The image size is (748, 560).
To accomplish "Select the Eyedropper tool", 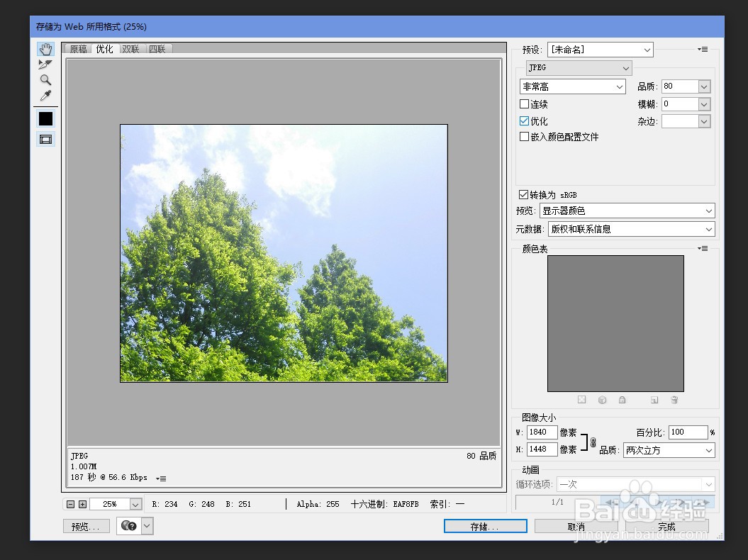I will (45, 96).
